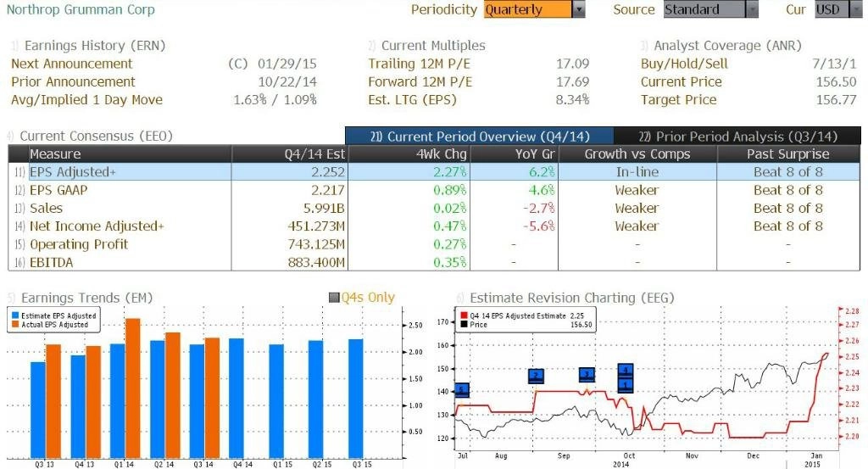Click Prior Announcement date 10/22/14
The width and height of the screenshot is (868, 469).
(x=287, y=82)
